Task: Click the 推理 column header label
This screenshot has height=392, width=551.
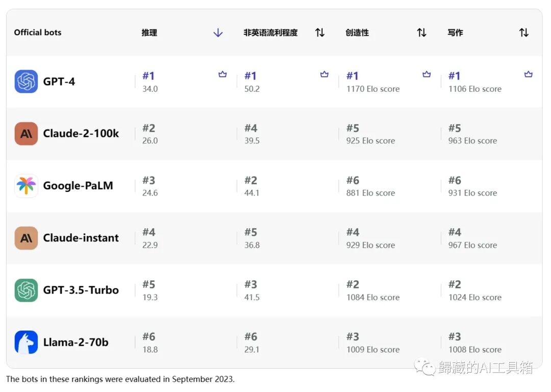Action: point(149,33)
